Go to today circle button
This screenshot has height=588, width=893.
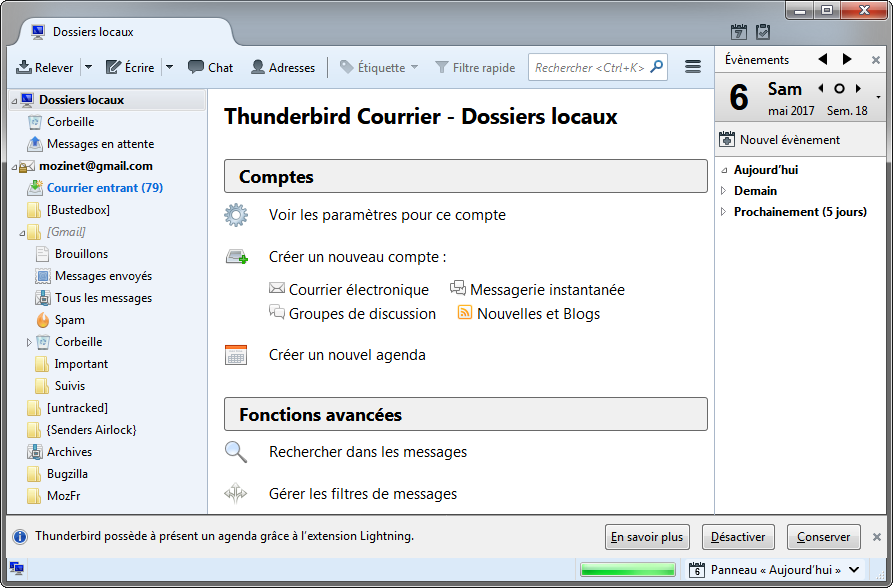click(x=839, y=88)
